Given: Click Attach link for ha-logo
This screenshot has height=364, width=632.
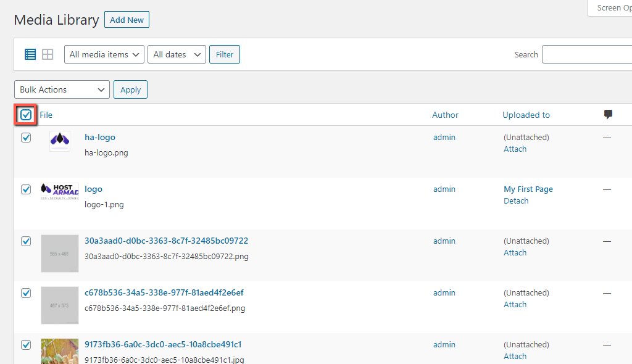Looking at the screenshot, I should coord(515,149).
